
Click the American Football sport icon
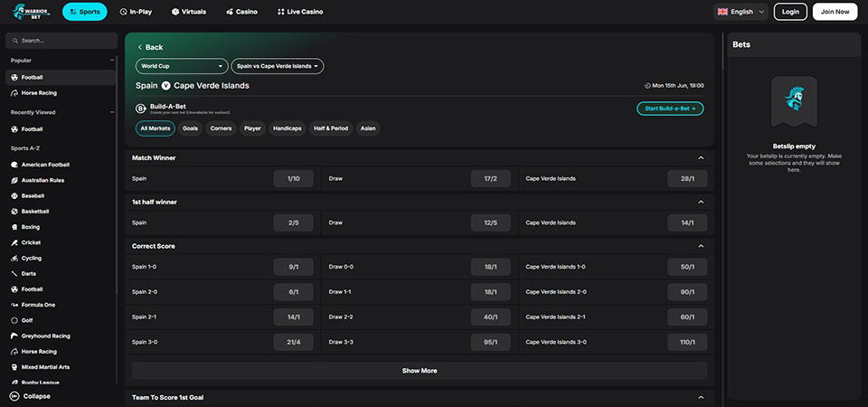click(14, 165)
